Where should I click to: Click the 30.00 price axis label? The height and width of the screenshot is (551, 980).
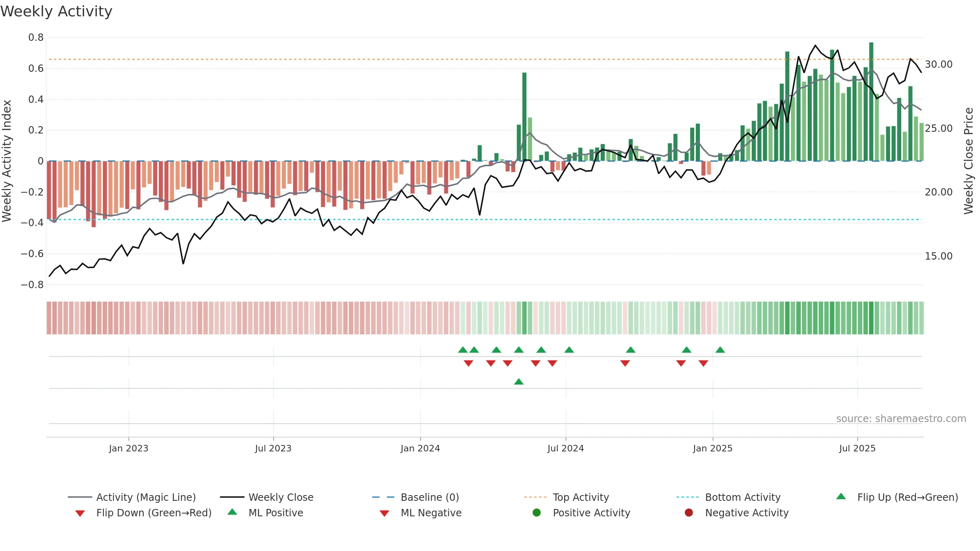[x=939, y=64]
